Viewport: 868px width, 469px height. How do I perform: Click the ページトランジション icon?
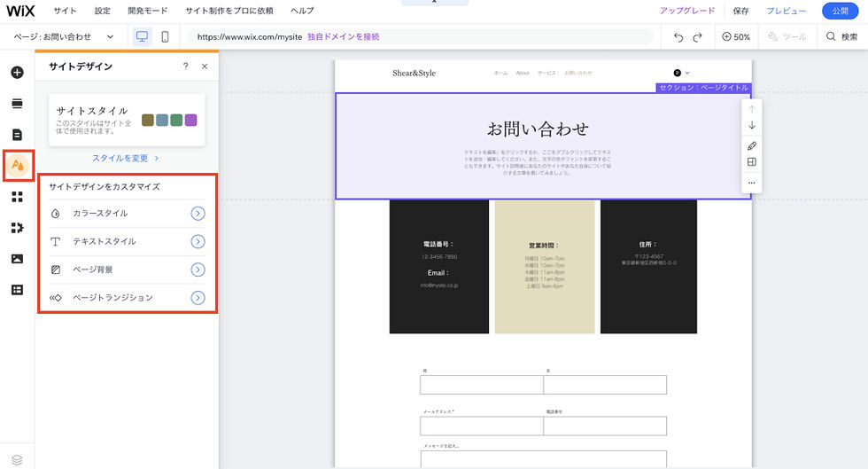55,298
